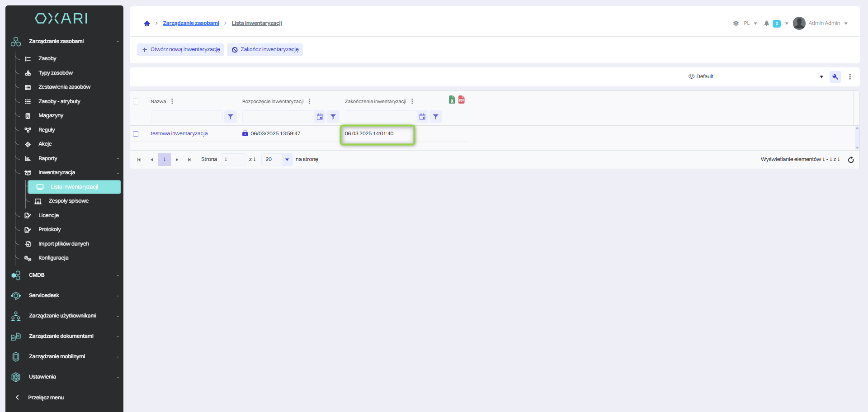Open calendar picker for Rozpoczęcie inwentaryzacji
The height and width of the screenshot is (412, 868).
(320, 117)
